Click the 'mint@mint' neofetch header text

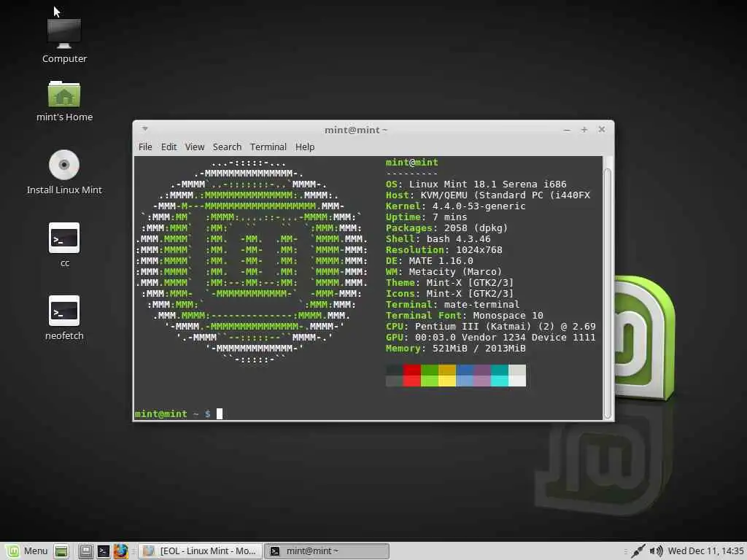tap(411, 163)
